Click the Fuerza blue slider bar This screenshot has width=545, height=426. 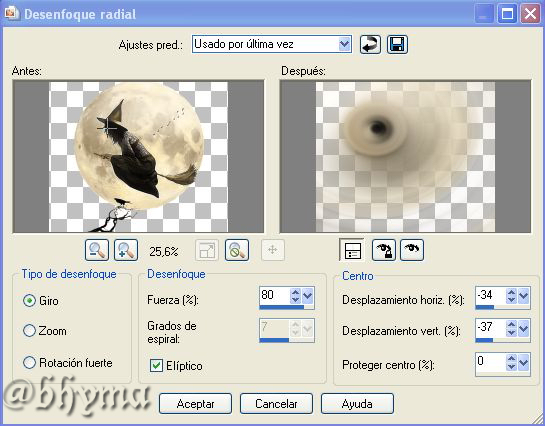287,307
